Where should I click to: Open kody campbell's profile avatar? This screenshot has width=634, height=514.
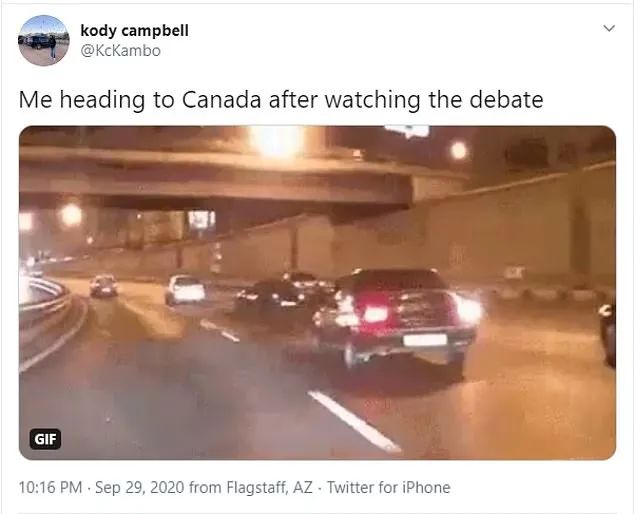pyautogui.click(x=44, y=40)
